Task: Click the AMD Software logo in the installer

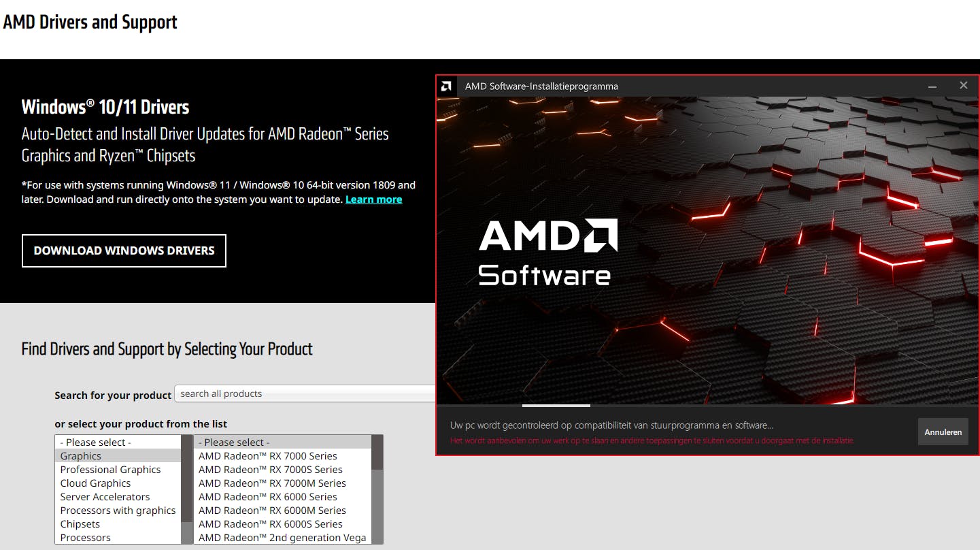Action: click(x=548, y=252)
